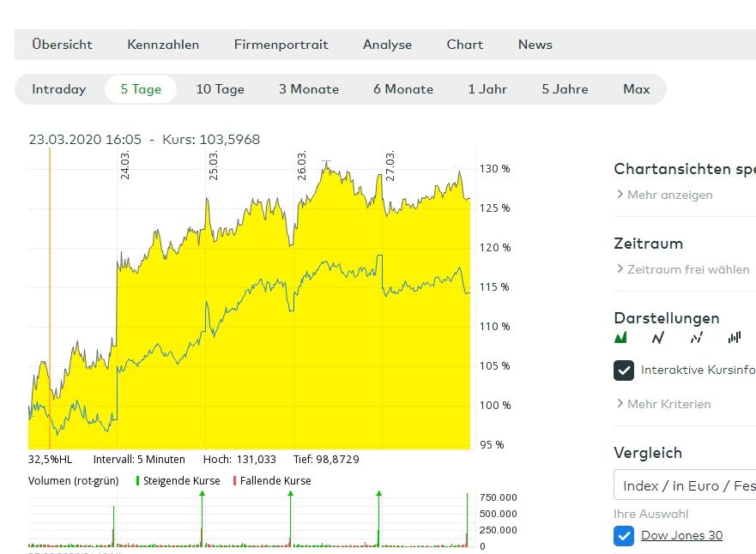This screenshot has width=756, height=554.
Task: Open the Kennzahlen tab
Action: [163, 45]
